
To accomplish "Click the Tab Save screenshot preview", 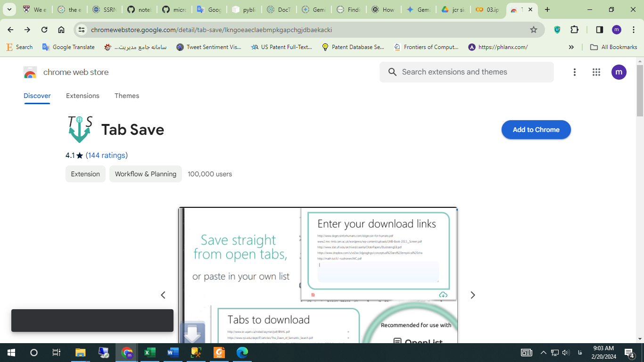I will [318, 275].
